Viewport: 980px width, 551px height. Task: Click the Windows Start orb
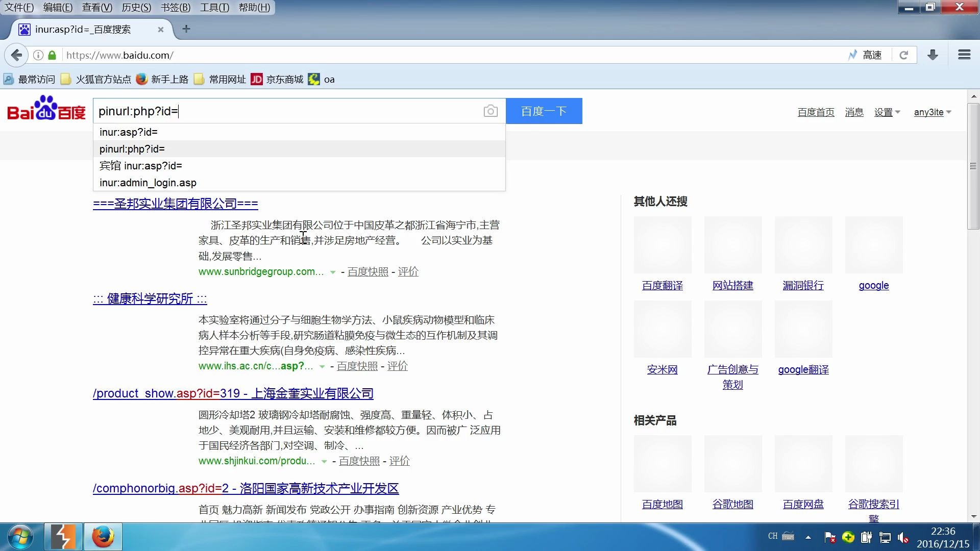pyautogui.click(x=20, y=537)
